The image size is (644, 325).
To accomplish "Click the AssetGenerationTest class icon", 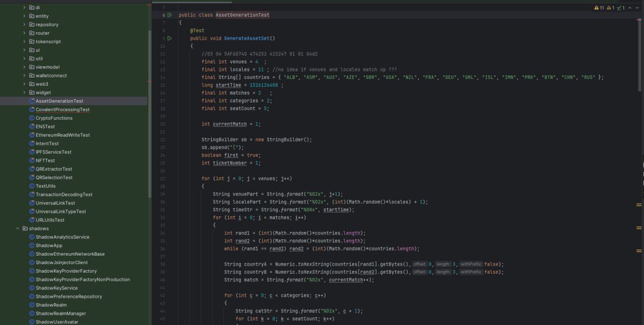I will point(32,101).
